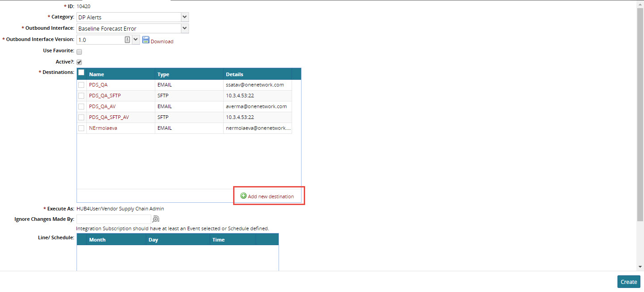Toggle the Use Favorite checkbox
The image size is (644, 292).
click(x=79, y=52)
